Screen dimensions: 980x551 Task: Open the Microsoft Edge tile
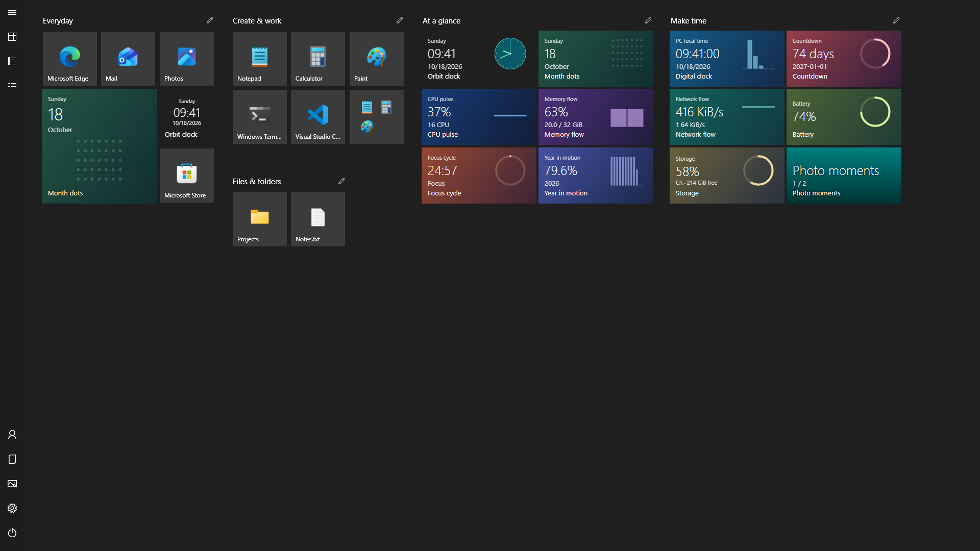70,59
